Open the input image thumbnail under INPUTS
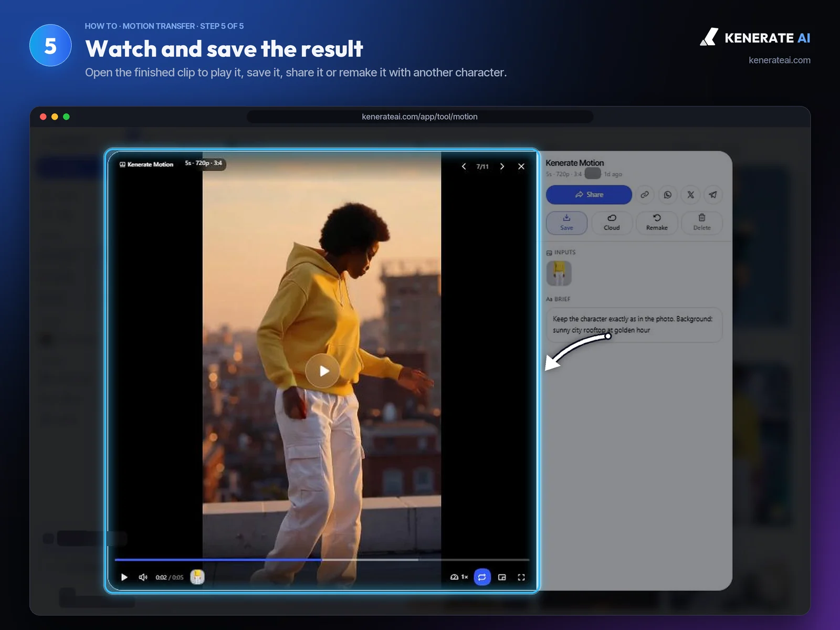Screen dimensions: 840x630 coord(559,273)
